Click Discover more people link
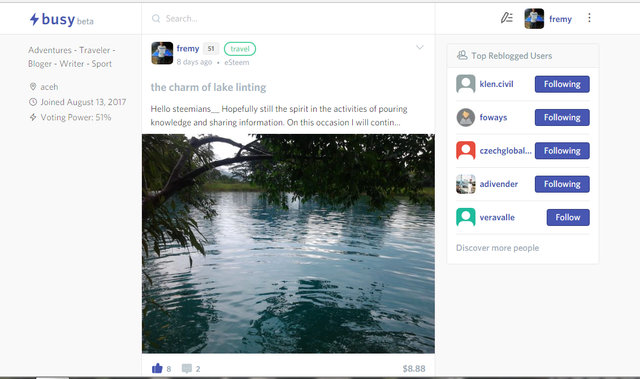This screenshot has height=379, width=640. pos(497,248)
